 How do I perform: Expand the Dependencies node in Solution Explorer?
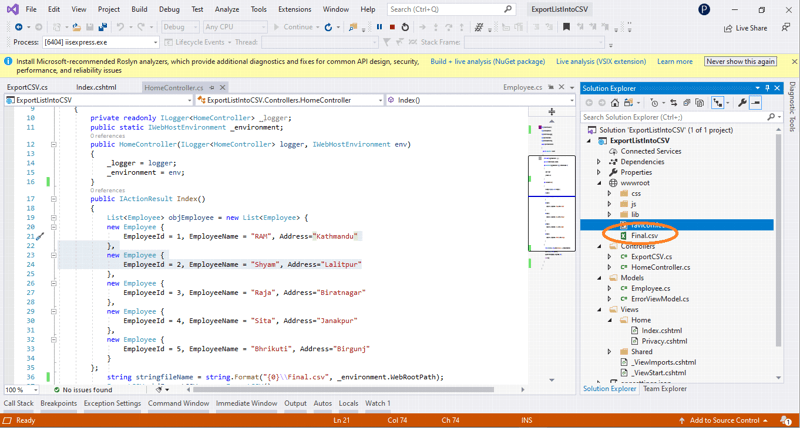click(x=599, y=162)
